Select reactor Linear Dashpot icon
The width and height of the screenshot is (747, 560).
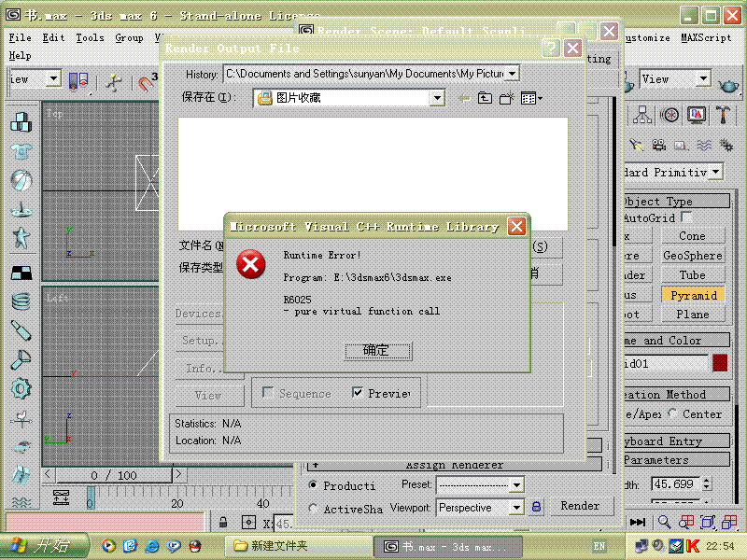pos(21,330)
